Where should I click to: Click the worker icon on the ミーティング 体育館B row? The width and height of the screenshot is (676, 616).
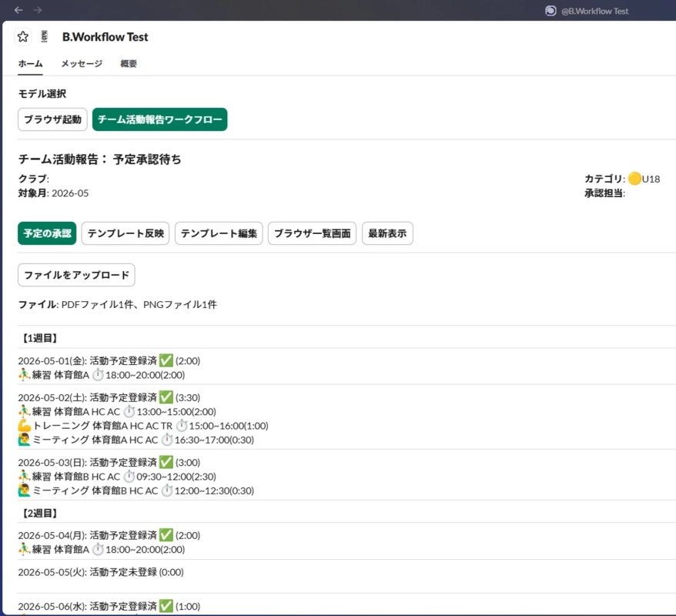(x=23, y=490)
